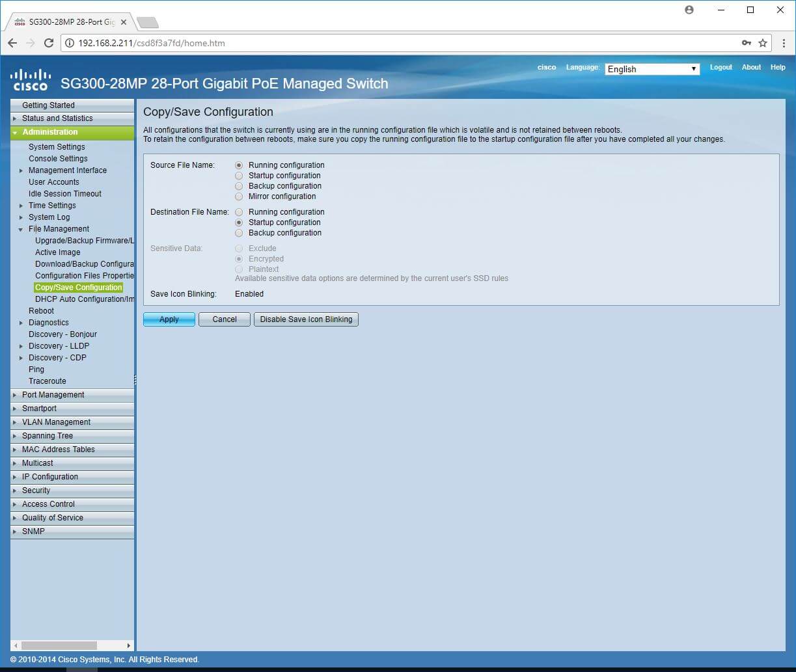This screenshot has height=672, width=796.
Task: Expand Diagnostics submenu
Action: click(21, 323)
